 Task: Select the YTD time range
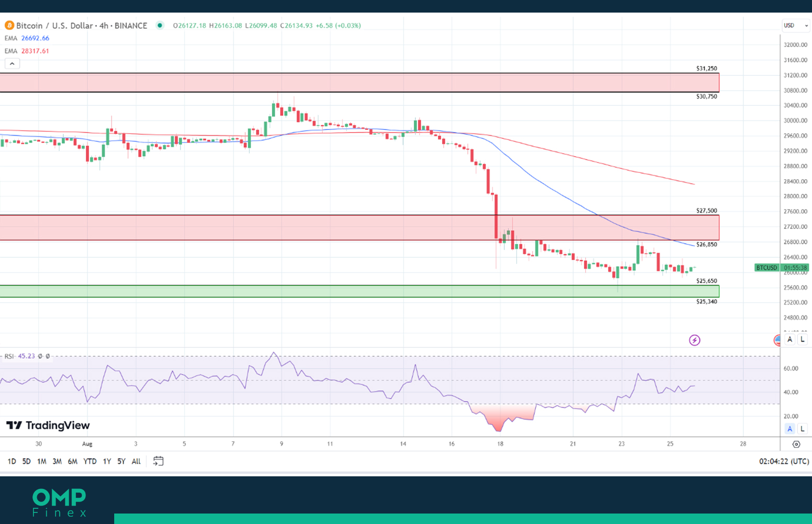(x=90, y=461)
